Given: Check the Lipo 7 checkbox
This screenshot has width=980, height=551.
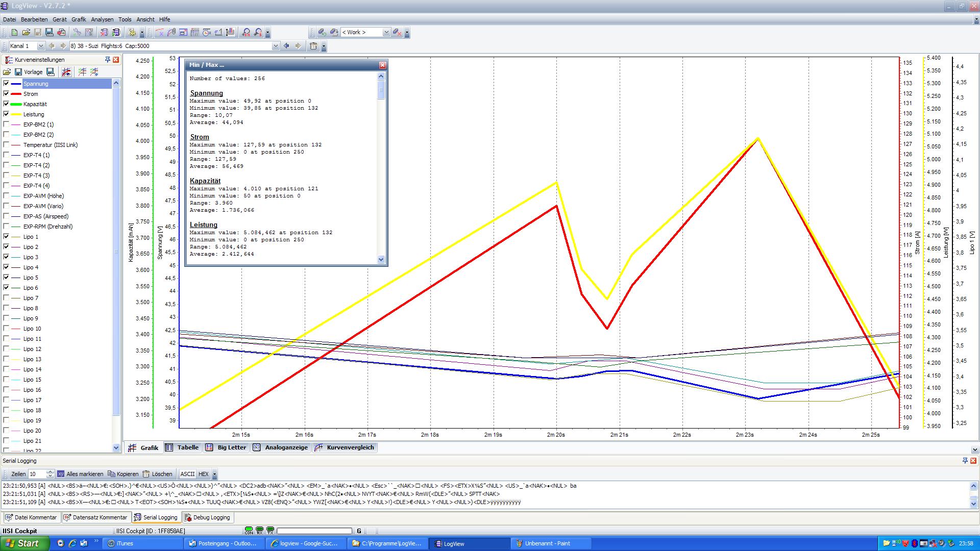Looking at the screenshot, I should pos(6,298).
